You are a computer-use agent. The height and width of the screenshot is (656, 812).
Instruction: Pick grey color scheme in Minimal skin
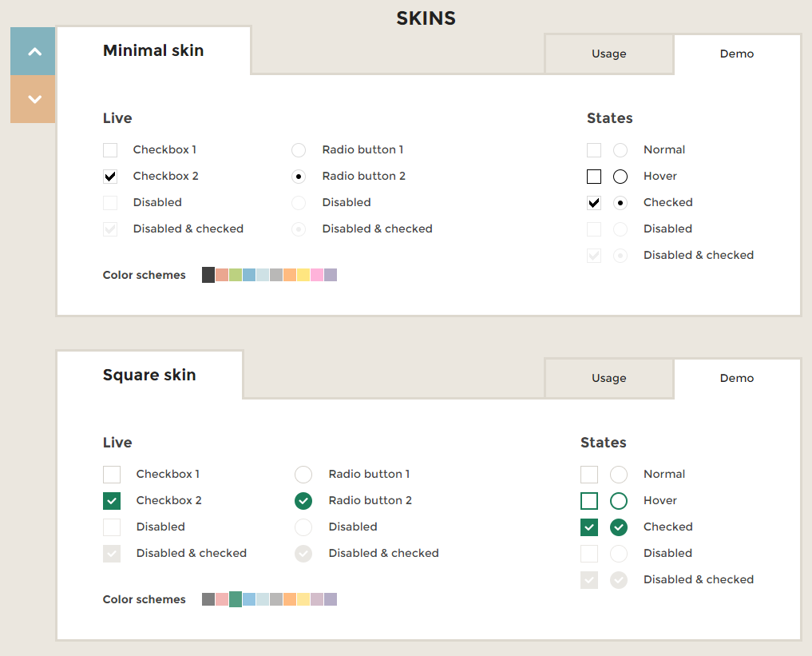[276, 275]
